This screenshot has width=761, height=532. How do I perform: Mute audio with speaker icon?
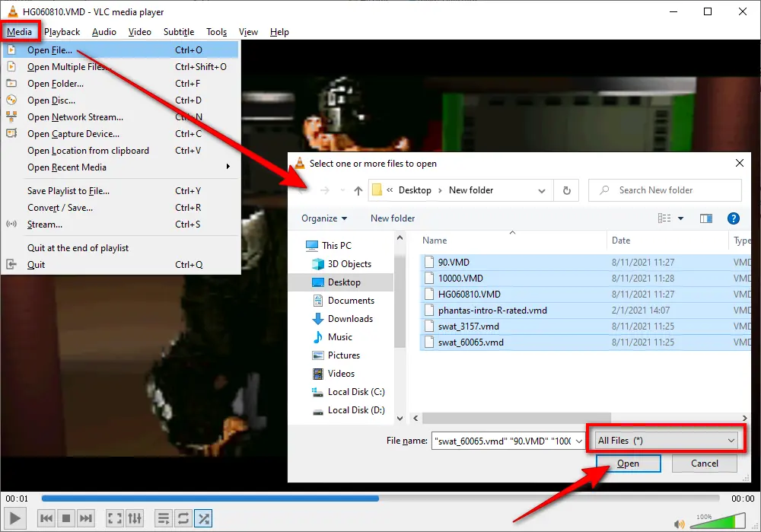pyautogui.click(x=679, y=524)
